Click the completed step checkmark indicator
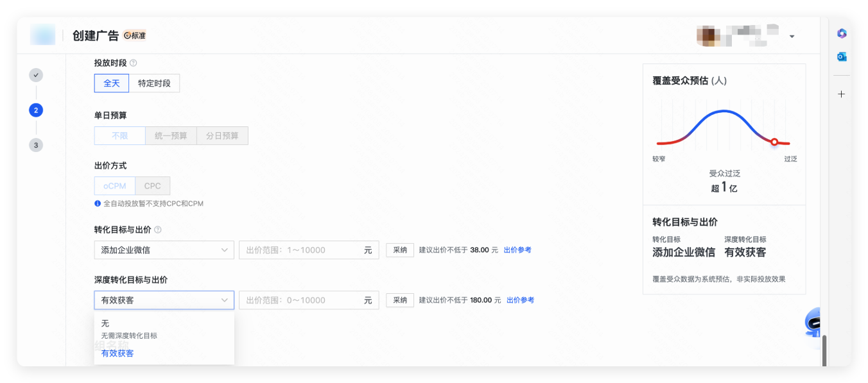Viewport: 868px width, 383px height. (x=36, y=74)
